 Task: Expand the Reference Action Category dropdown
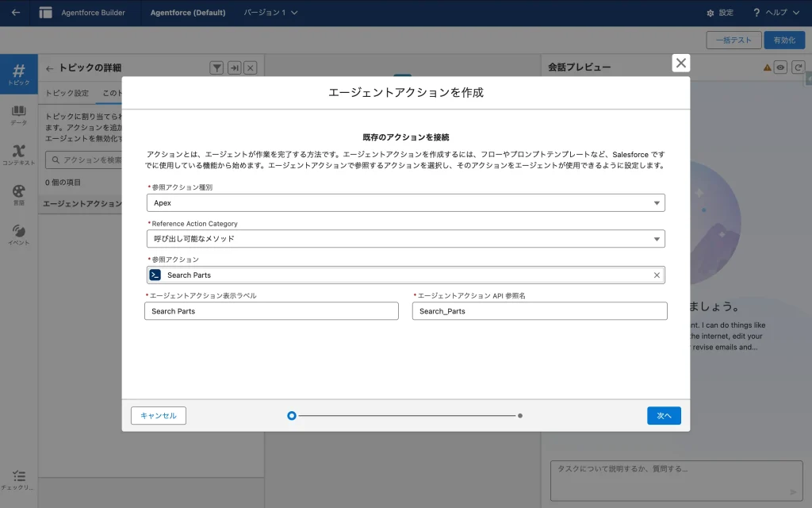(405, 239)
